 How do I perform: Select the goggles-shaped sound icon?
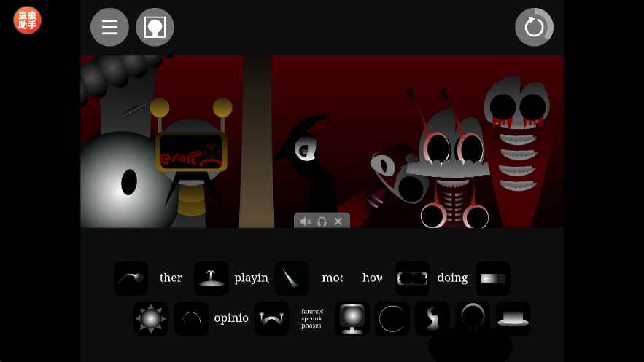pos(412,278)
